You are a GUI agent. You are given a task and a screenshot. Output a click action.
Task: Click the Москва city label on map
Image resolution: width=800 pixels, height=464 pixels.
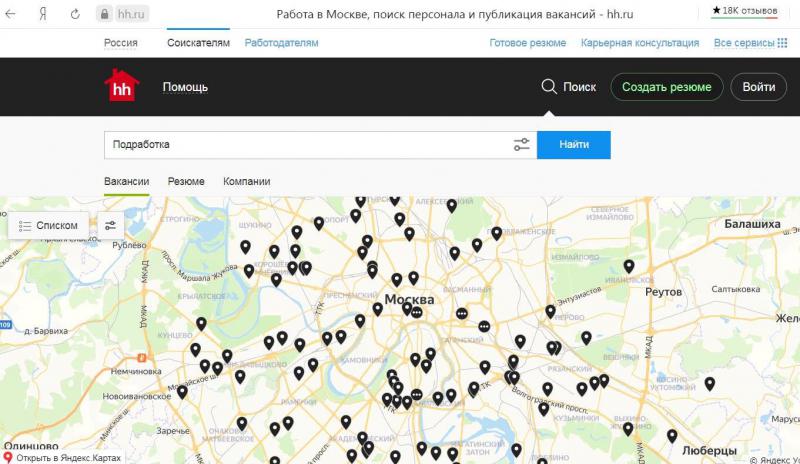pos(409,300)
